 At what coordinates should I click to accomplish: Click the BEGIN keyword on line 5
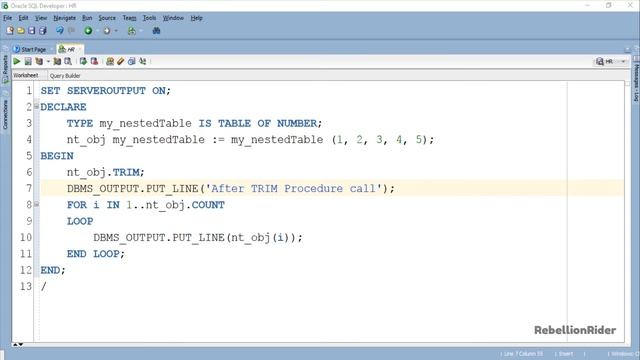[57, 156]
